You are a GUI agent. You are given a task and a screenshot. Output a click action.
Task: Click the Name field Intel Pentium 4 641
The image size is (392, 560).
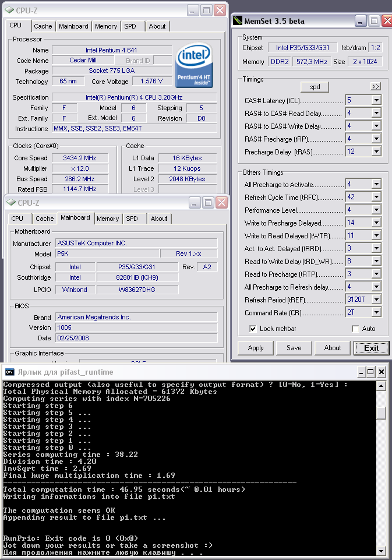[112, 50]
